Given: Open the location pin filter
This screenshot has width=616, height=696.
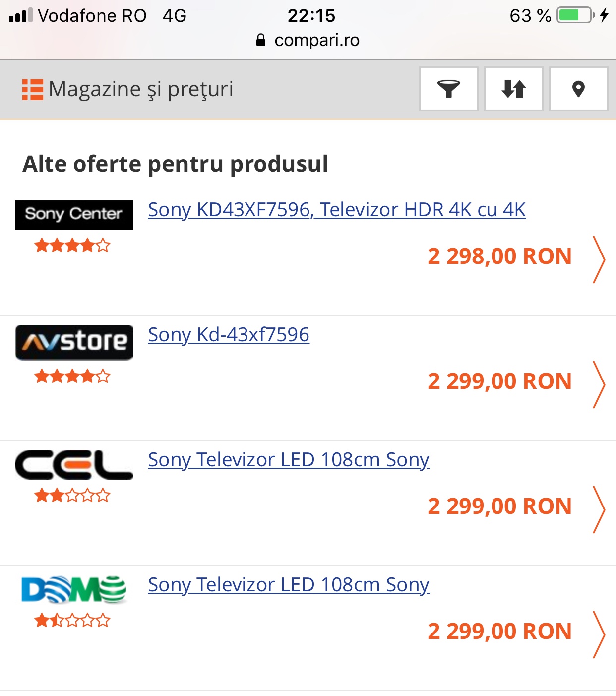Looking at the screenshot, I should click(578, 89).
